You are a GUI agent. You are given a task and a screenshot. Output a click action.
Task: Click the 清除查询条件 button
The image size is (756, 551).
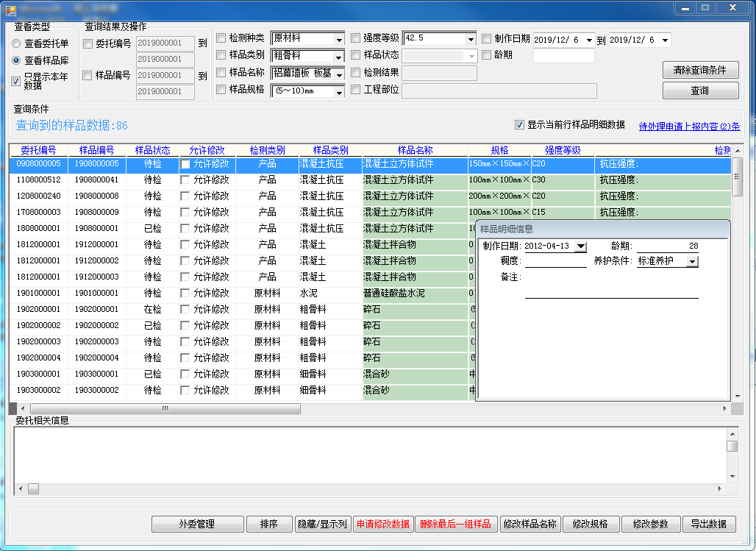(700, 70)
